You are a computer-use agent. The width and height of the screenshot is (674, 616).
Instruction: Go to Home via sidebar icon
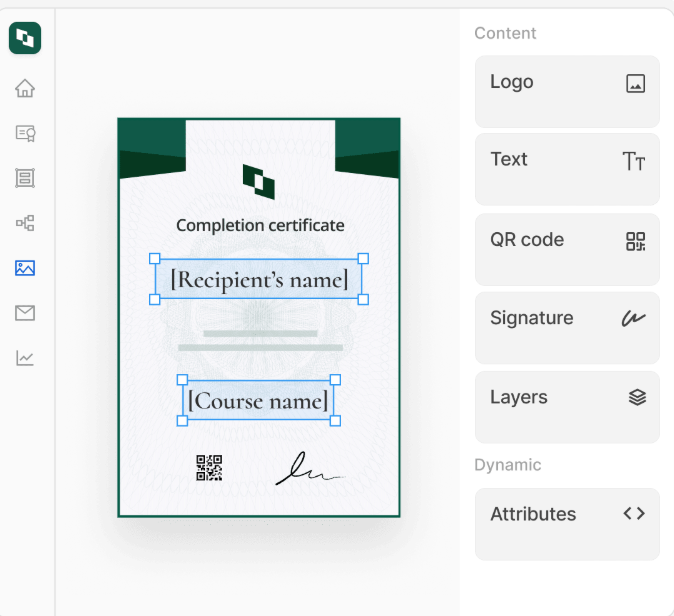tap(25, 89)
